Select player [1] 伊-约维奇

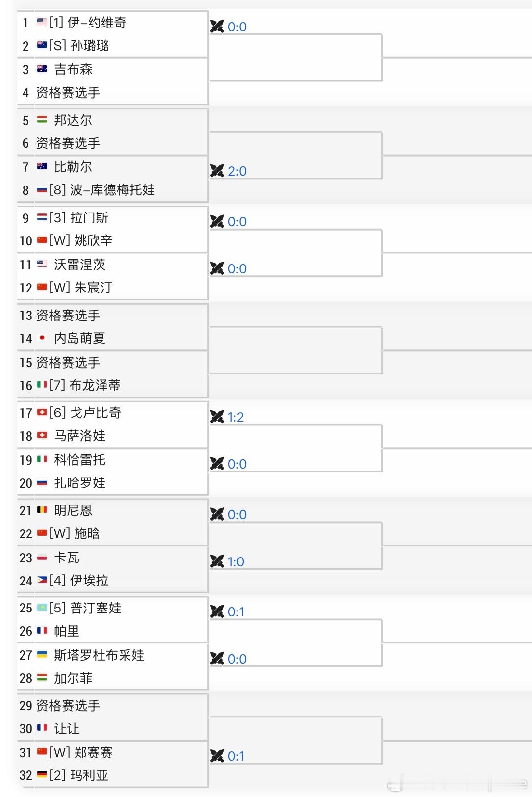(88, 23)
